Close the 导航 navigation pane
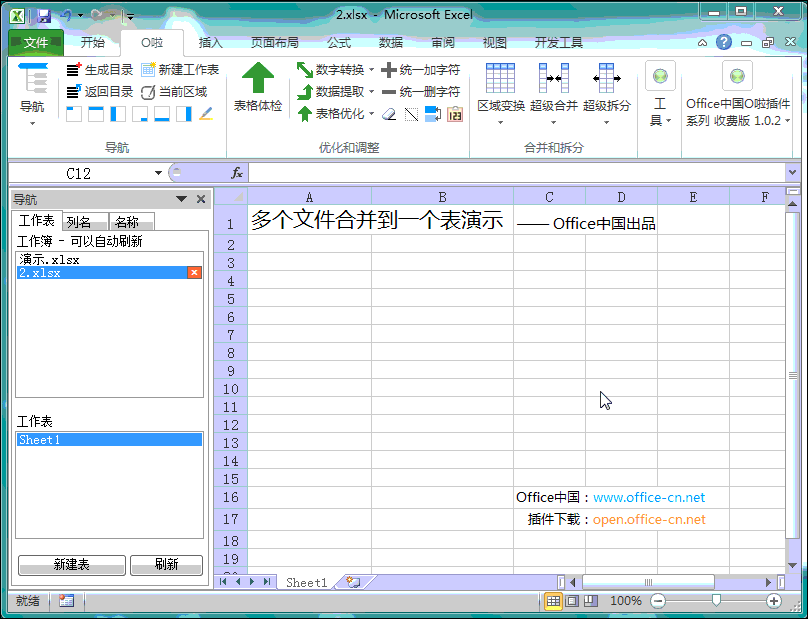Image resolution: width=808 pixels, height=619 pixels. click(x=201, y=199)
